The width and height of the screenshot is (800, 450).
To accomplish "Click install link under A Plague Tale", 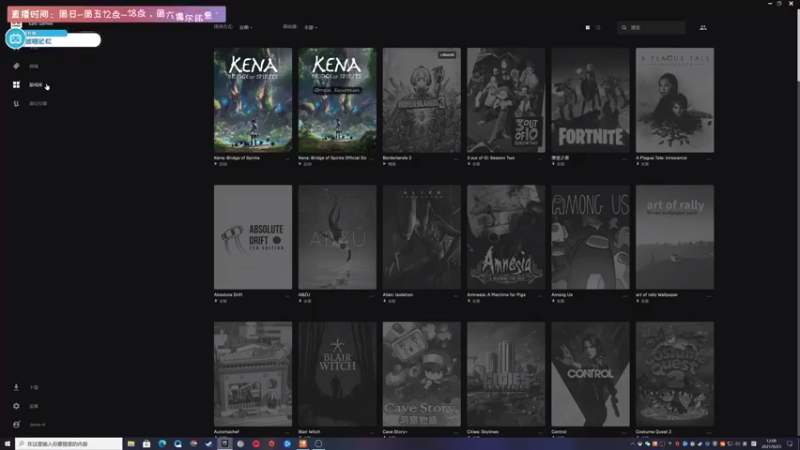I will pyautogui.click(x=643, y=164).
